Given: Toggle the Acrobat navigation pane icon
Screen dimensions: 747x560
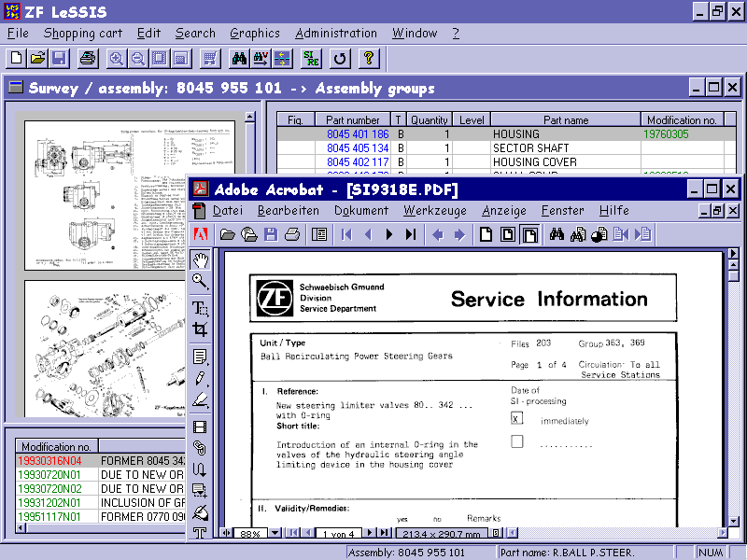Looking at the screenshot, I should point(319,234).
